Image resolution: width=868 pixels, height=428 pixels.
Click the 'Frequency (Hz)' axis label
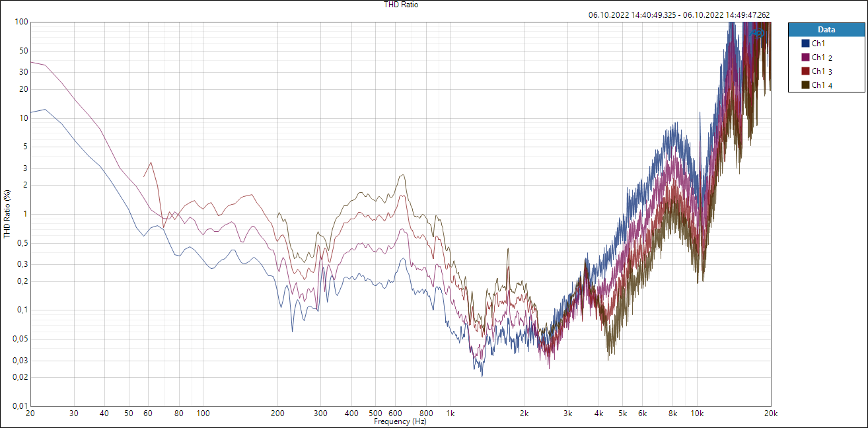[x=400, y=421]
